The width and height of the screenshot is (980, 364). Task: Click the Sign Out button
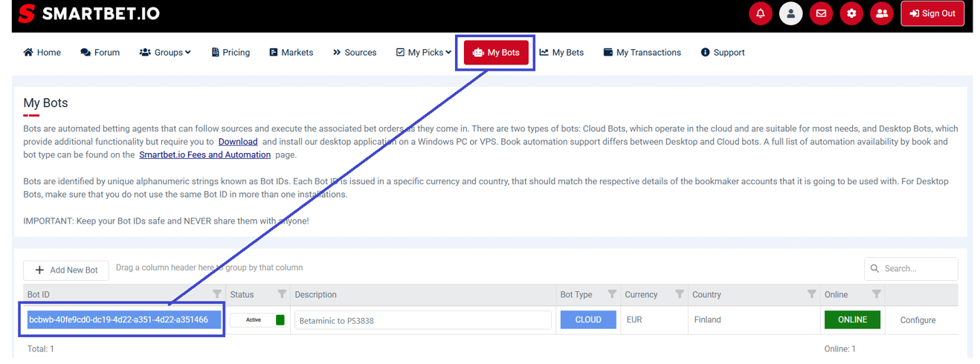point(932,13)
